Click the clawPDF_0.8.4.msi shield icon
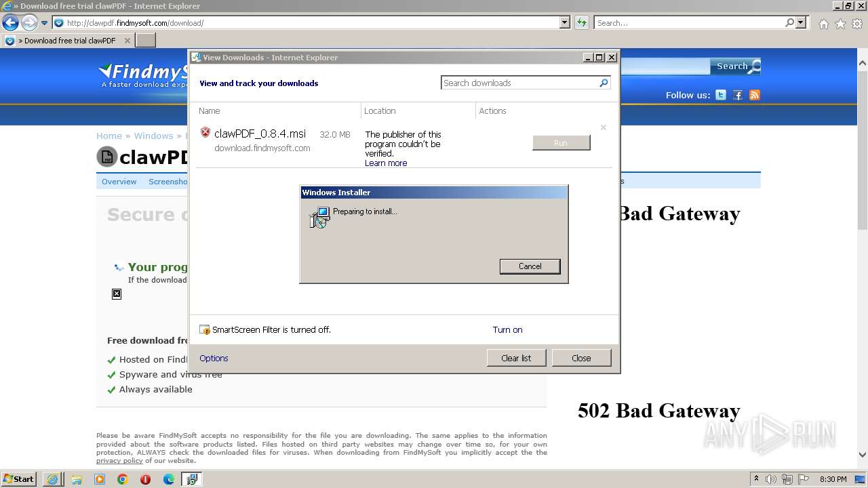 pyautogui.click(x=205, y=133)
